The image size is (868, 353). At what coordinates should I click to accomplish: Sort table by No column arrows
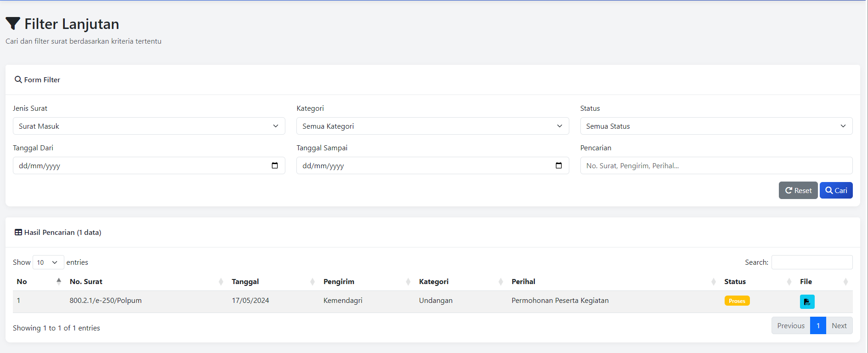click(x=58, y=281)
